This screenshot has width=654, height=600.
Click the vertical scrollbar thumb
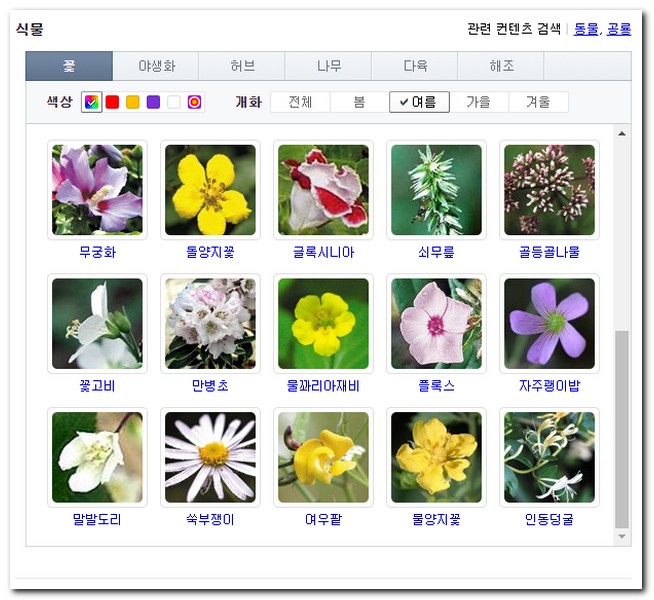pos(622,429)
